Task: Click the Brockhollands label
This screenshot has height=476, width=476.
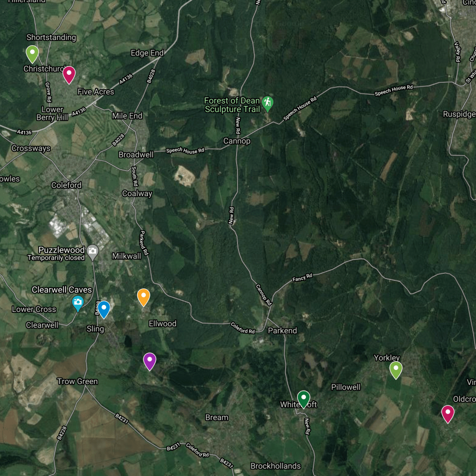Action: point(276,466)
